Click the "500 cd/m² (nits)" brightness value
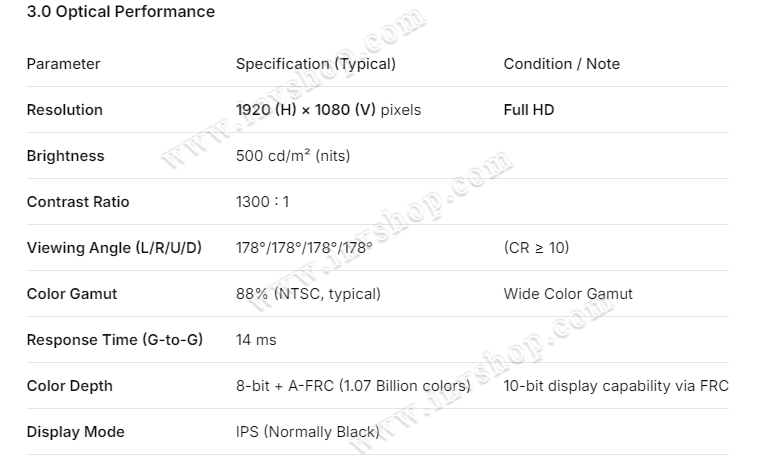775x464 pixels. [x=293, y=156]
